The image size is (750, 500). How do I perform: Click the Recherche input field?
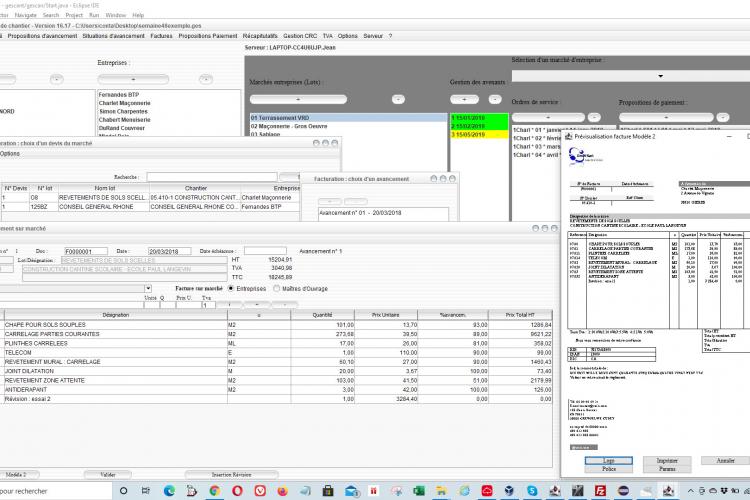point(211,177)
